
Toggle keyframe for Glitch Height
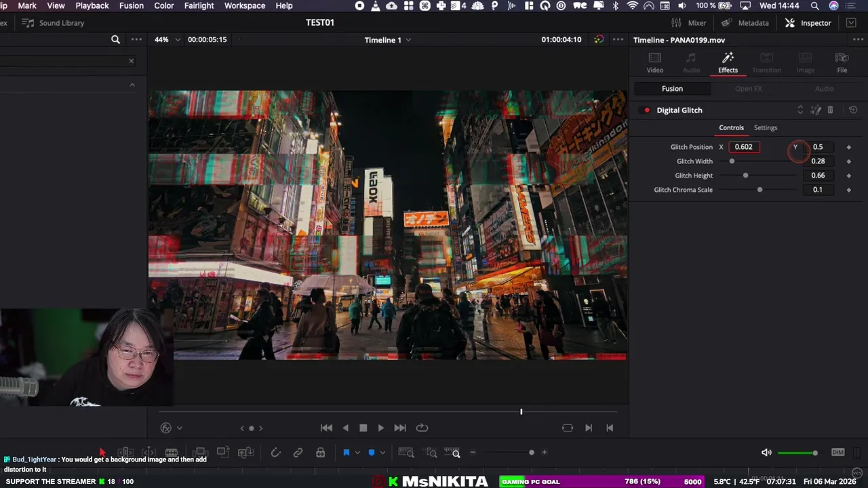pos(848,176)
